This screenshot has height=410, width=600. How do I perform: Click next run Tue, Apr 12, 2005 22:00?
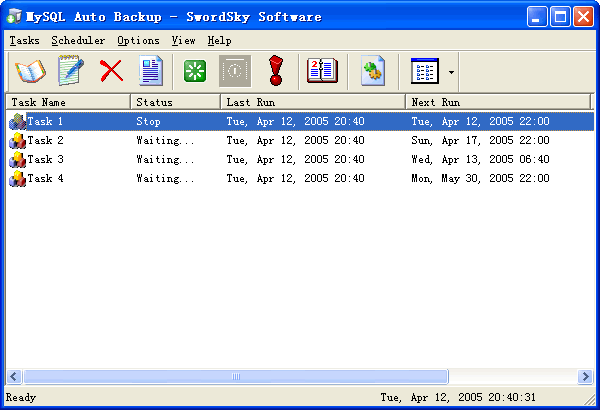click(480, 121)
